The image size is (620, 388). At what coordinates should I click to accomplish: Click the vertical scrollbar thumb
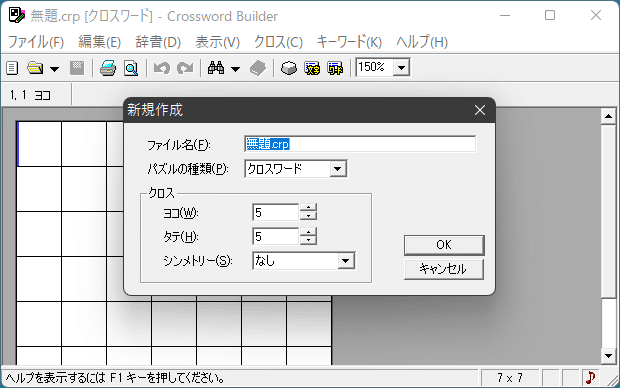pos(608,211)
